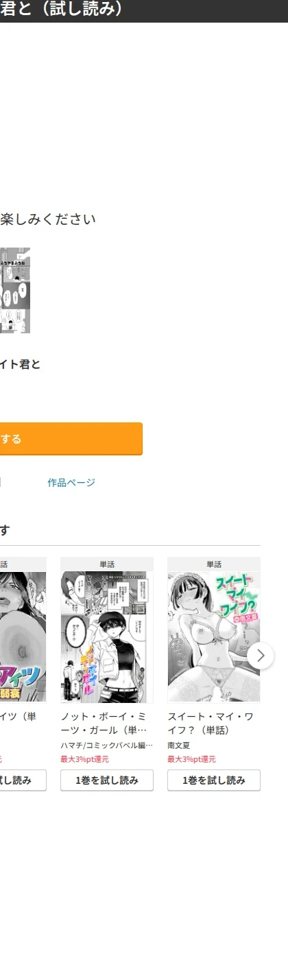Image resolution: width=288 pixels, height=980 pixels.
Task: Click the partially visible leftmost 試し読み button
Action: [23, 780]
